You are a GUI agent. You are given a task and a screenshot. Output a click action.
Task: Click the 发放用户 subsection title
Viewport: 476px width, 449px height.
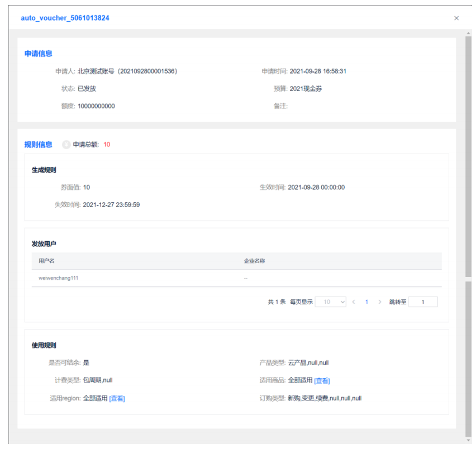tap(44, 244)
